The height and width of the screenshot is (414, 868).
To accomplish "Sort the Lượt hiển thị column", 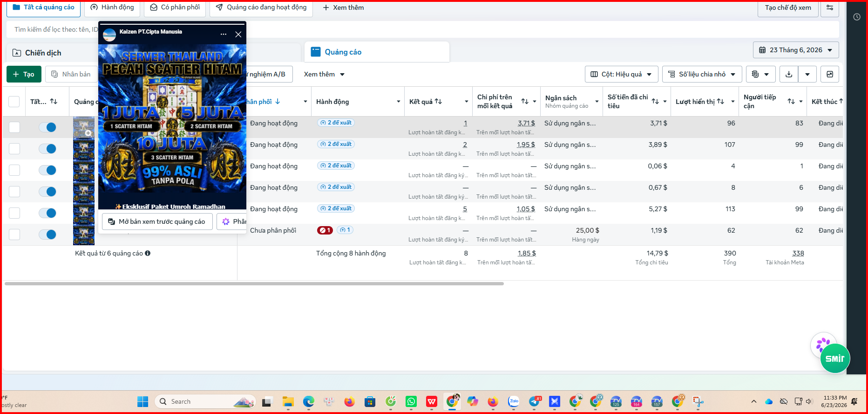I will click(x=720, y=101).
